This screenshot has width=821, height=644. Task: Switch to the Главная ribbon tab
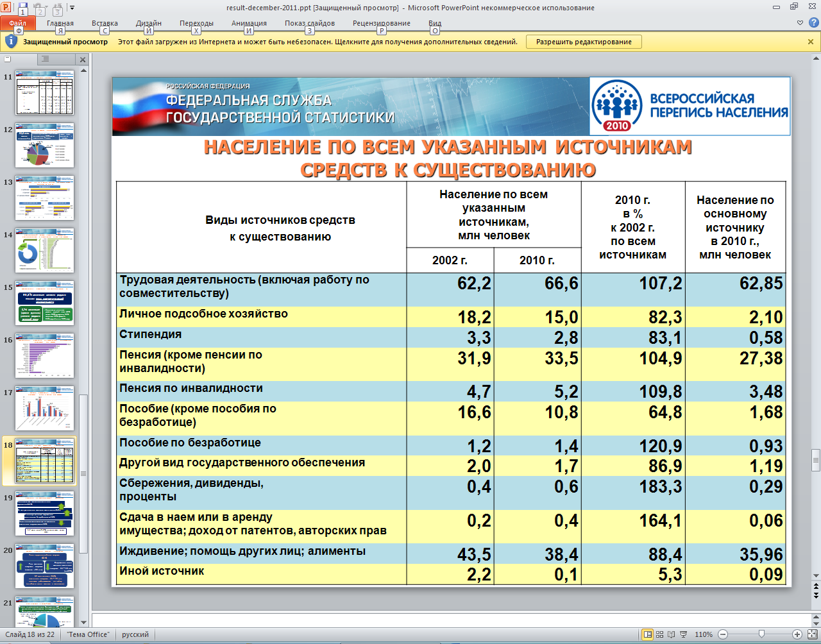pyautogui.click(x=60, y=24)
